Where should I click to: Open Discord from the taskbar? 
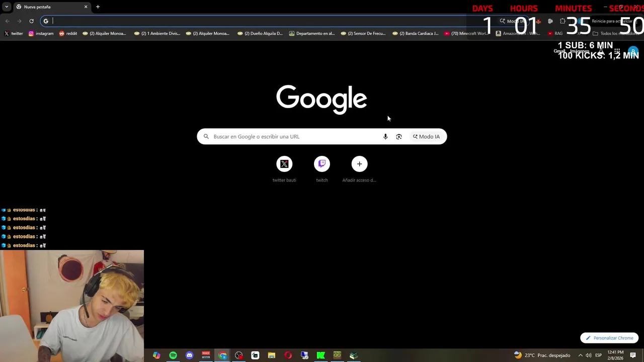coord(189,355)
